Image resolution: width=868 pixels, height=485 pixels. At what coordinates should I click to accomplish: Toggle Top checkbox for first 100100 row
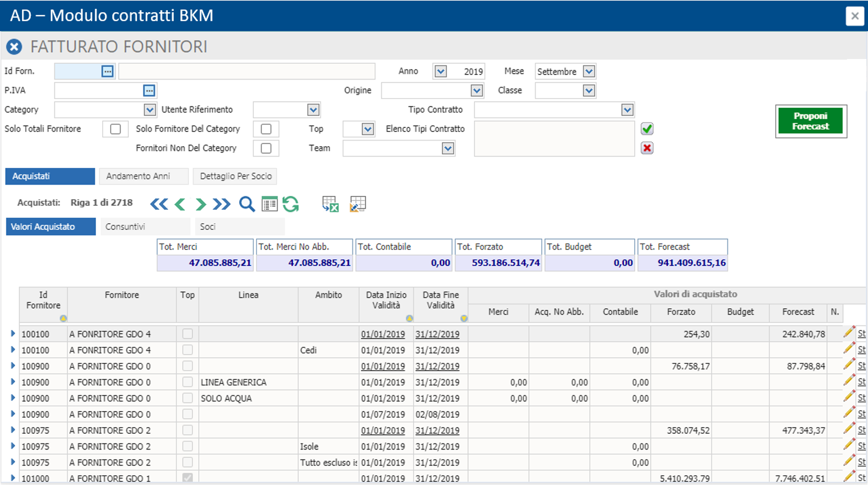[x=187, y=334]
